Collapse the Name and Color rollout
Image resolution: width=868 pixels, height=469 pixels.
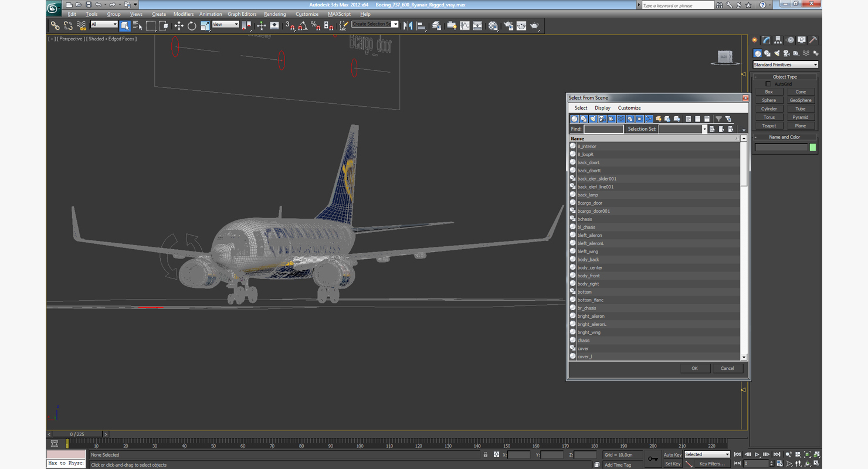pos(785,137)
